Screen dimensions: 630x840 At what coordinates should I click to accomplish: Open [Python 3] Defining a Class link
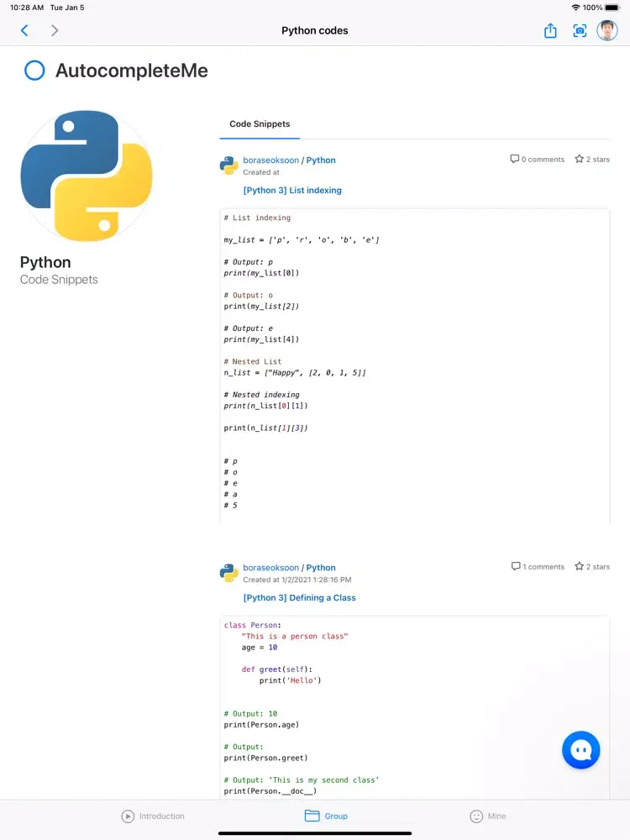pos(300,597)
